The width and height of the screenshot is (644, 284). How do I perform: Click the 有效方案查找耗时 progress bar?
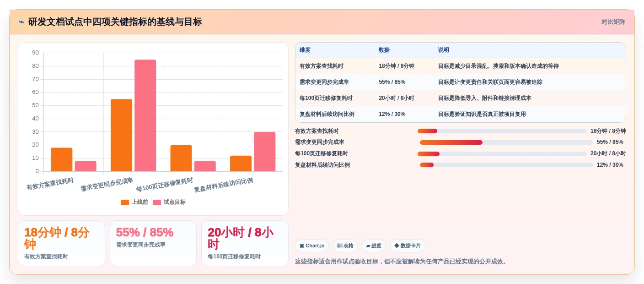(502, 131)
